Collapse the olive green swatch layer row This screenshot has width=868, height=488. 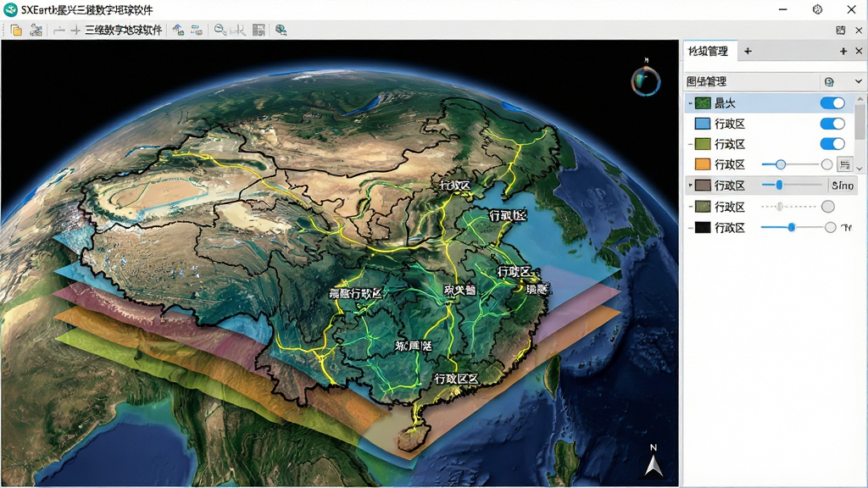690,144
